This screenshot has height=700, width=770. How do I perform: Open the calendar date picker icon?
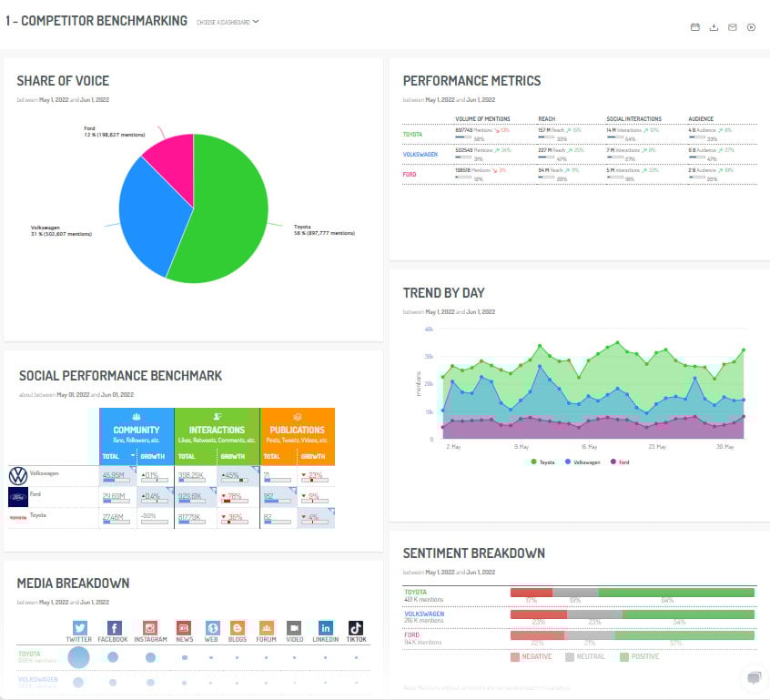[695, 27]
